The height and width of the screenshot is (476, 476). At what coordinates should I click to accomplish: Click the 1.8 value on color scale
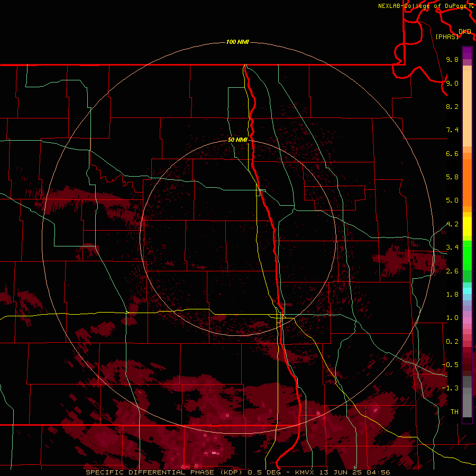click(452, 295)
